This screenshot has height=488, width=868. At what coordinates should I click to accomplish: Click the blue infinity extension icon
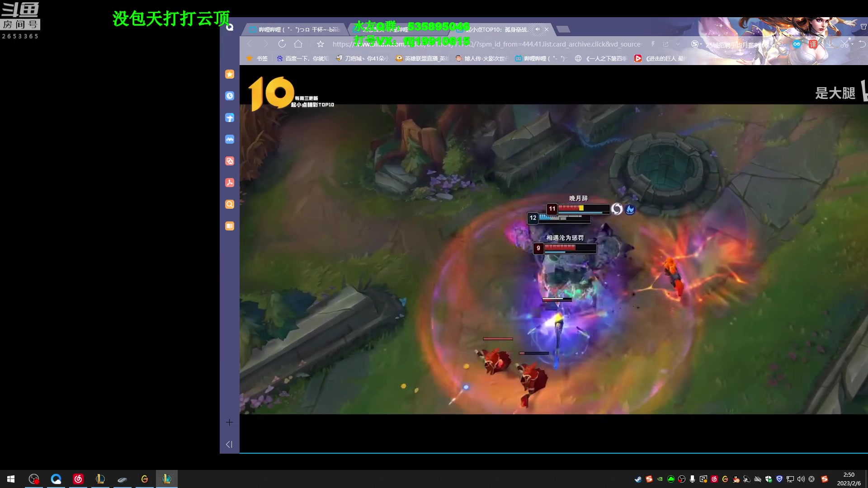[x=797, y=44]
